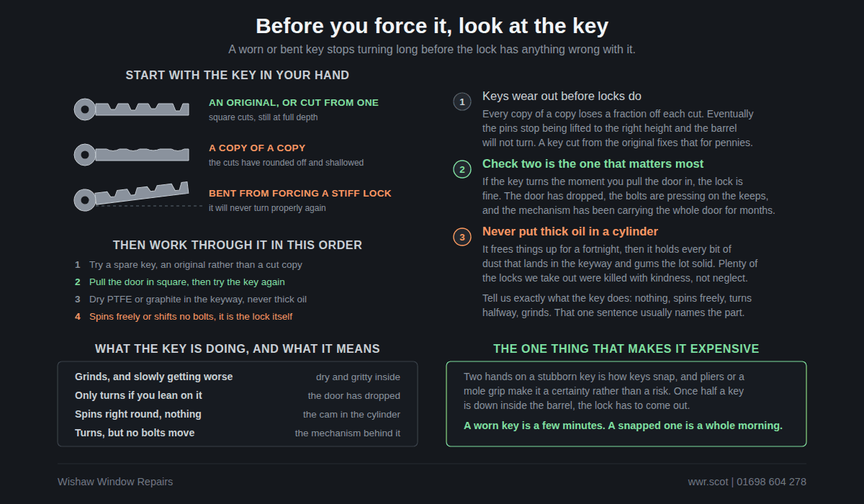This screenshot has width=864, height=504.
Task: Open the wwr.scot website link
Action: point(708,482)
